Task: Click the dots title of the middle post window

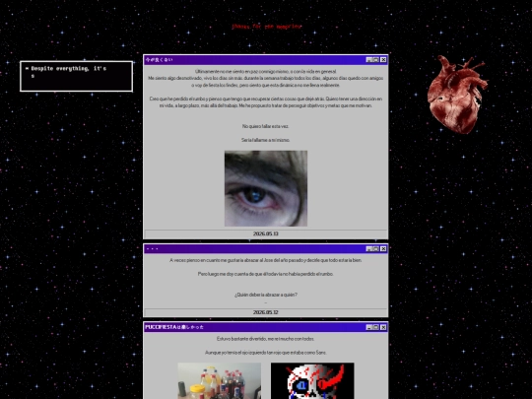Action: pyautogui.click(x=152, y=248)
